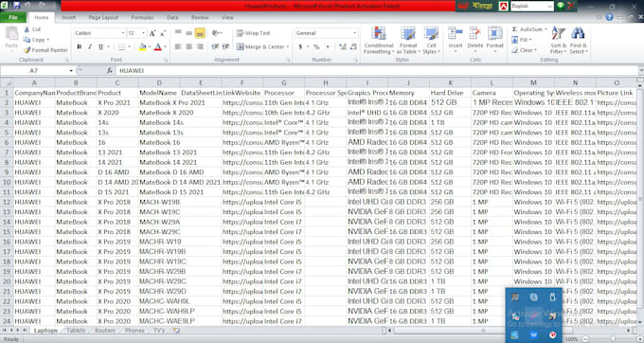Image resolution: width=644 pixels, height=343 pixels.
Task: Switch to the Data ribbon tab
Action: pyautogui.click(x=172, y=18)
